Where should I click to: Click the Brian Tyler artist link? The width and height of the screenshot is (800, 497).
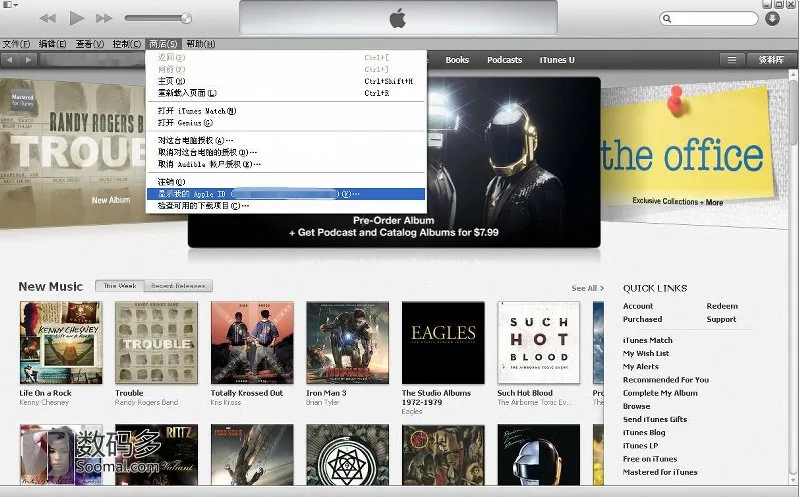(322, 403)
